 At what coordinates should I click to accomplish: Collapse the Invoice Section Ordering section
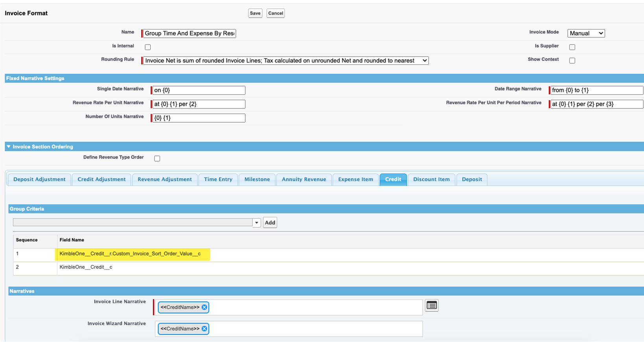9,147
